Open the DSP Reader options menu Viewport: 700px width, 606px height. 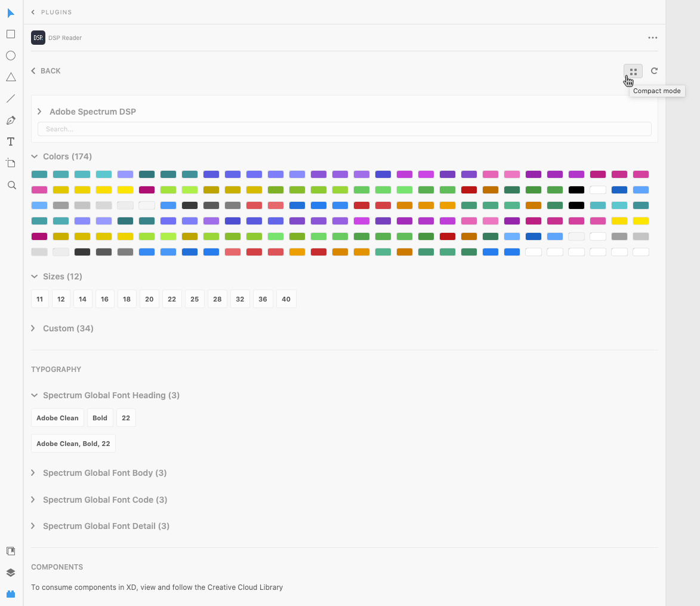point(652,38)
